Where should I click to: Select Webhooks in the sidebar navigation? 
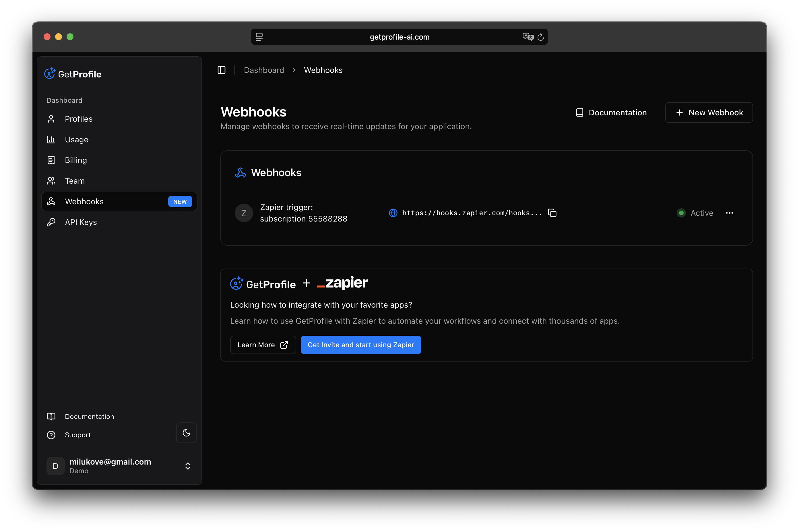pos(84,201)
